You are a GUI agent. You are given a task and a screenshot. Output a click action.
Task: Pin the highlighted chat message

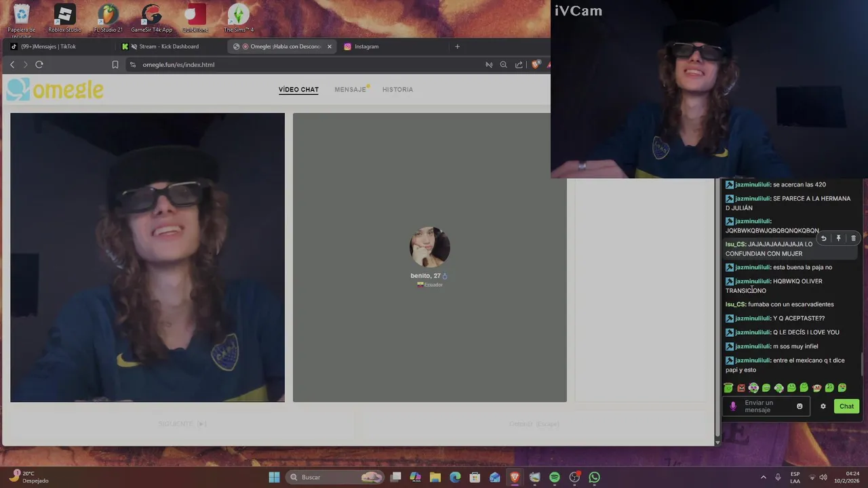tap(838, 239)
